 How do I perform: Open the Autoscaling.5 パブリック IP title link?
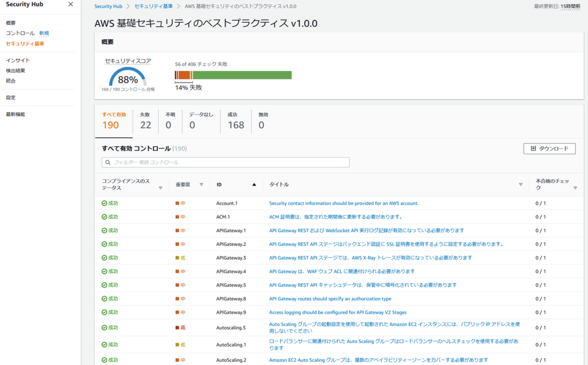point(394,327)
